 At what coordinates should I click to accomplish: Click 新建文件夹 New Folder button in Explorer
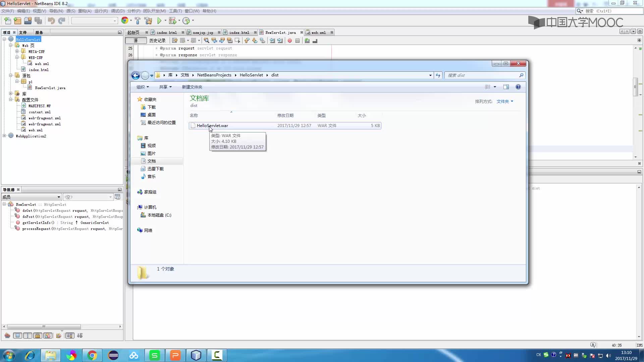pyautogui.click(x=192, y=87)
